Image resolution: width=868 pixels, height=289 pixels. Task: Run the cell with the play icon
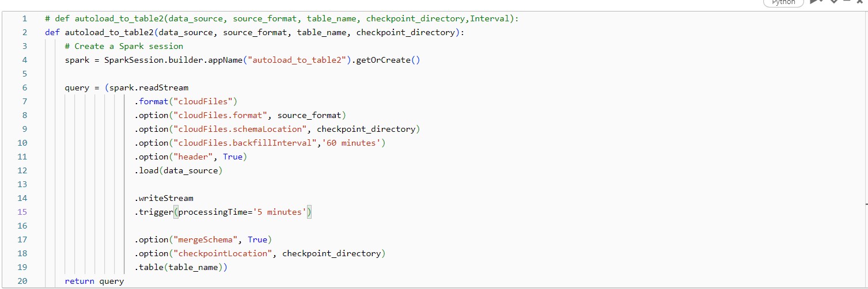point(816,2)
